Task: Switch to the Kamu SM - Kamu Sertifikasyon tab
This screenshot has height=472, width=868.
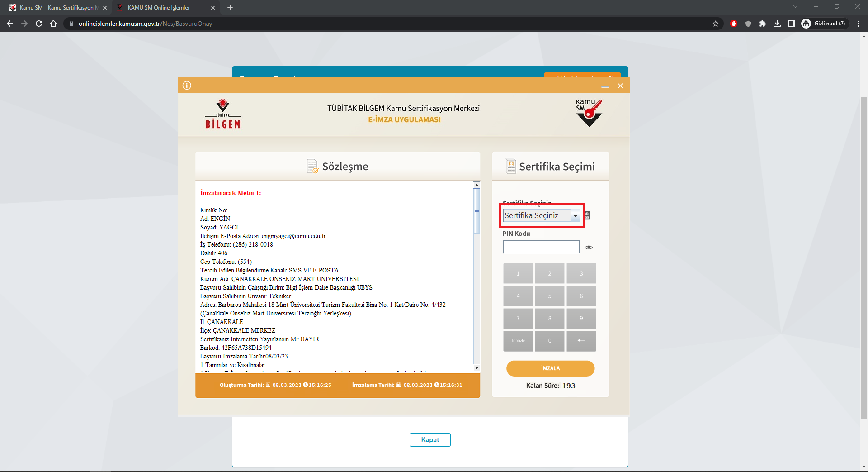Action: click(57, 8)
